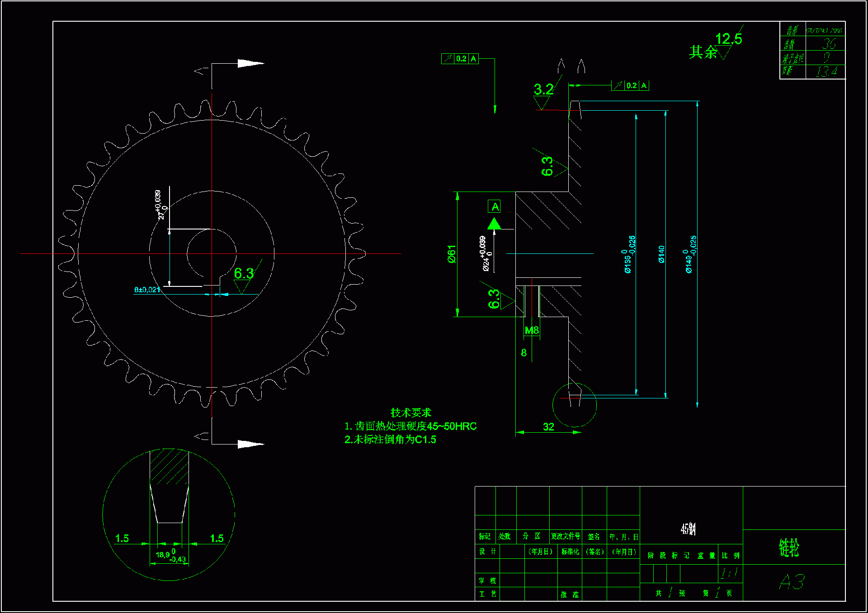Viewport: 868px width, 613px height.
Task: Select the 8±0.021 keyway width dimension
Action: click(x=147, y=290)
